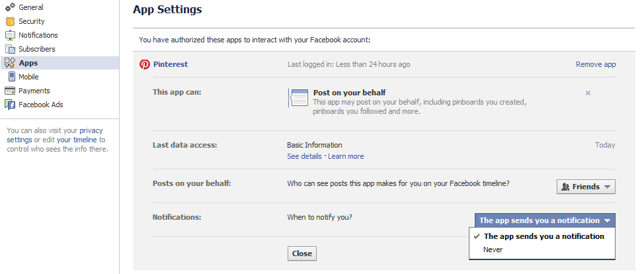The height and width of the screenshot is (274, 644).
Task: Open the Friends audience dropdown
Action: 586,187
